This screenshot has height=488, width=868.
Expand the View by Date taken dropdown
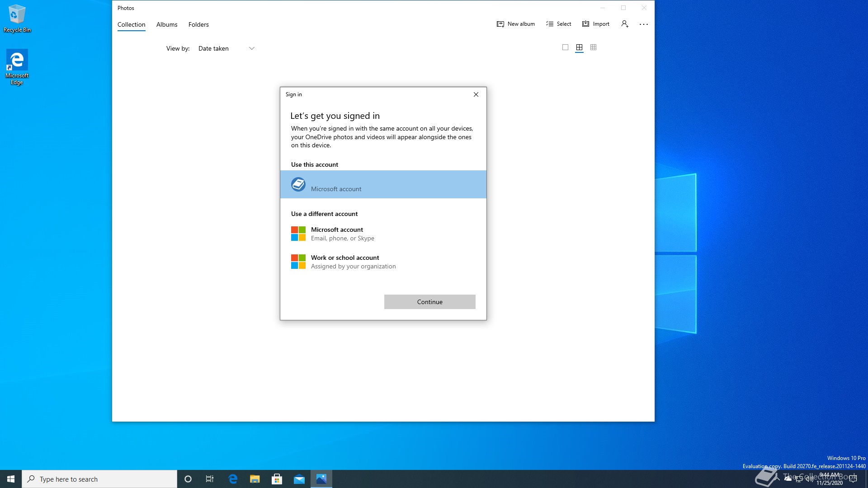click(x=226, y=48)
